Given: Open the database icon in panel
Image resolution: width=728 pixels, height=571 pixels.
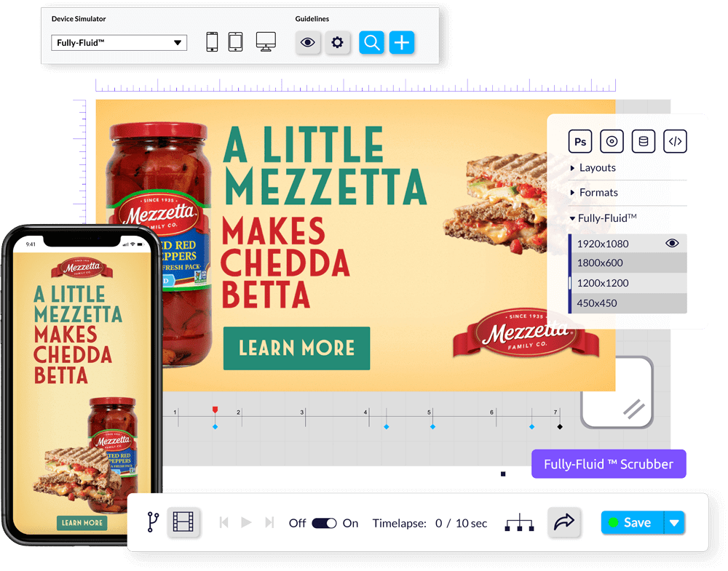Looking at the screenshot, I should tap(643, 141).
